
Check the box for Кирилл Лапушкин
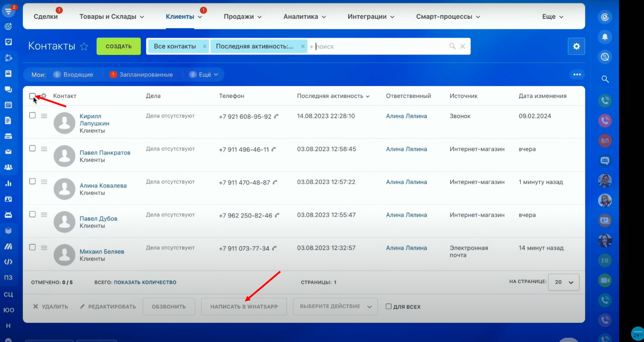point(32,115)
